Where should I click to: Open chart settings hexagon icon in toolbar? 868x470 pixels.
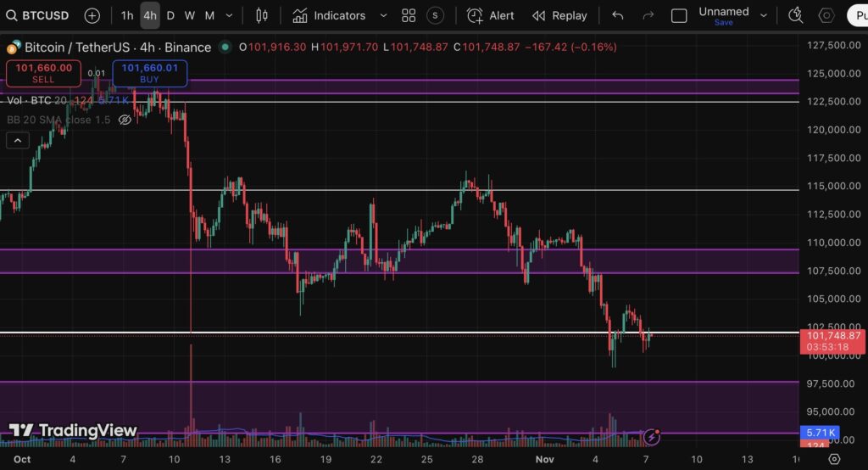pos(826,15)
